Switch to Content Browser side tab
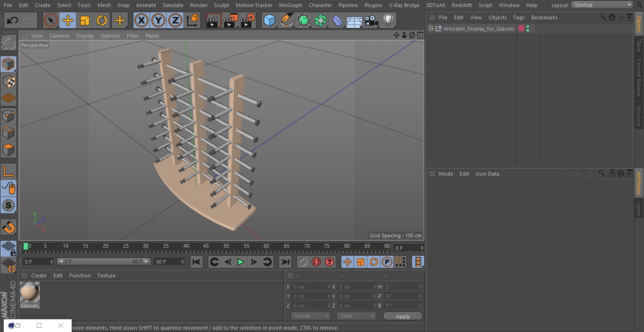Viewport: 644px width, 332px height. pos(639,78)
